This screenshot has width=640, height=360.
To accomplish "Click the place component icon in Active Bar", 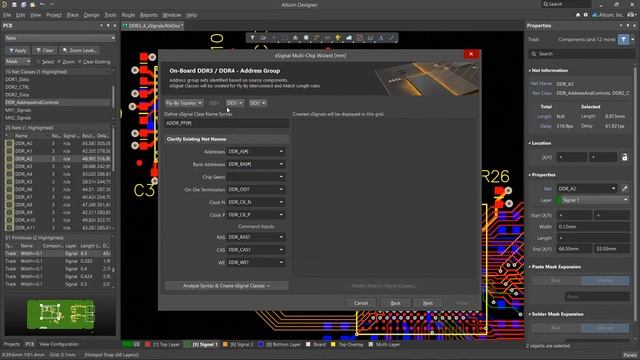I will (x=306, y=38).
